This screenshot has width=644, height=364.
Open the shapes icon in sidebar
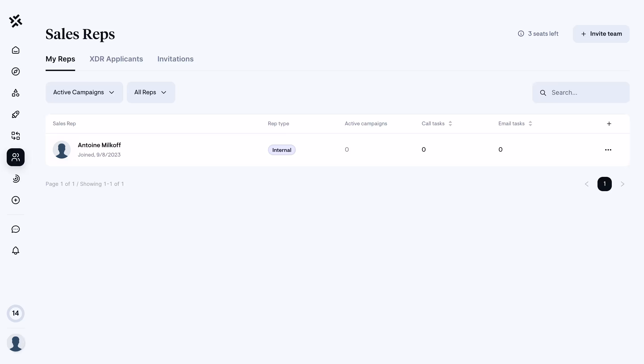[x=15, y=93]
